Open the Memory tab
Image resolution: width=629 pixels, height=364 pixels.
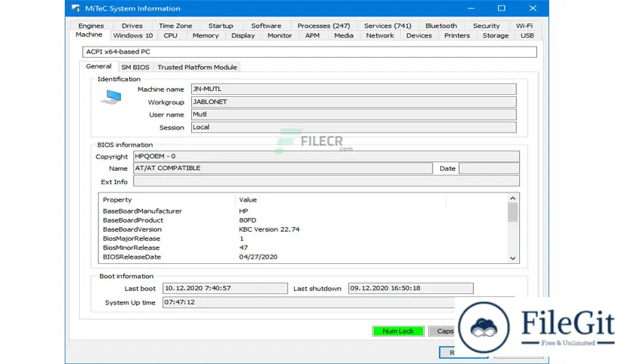[205, 35]
